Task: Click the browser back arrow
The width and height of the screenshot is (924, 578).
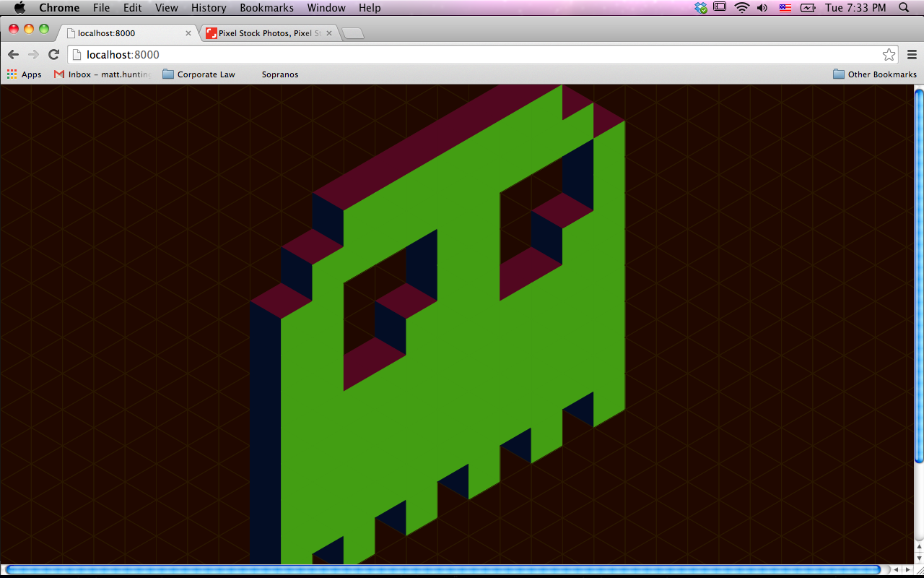Action: pos(13,55)
